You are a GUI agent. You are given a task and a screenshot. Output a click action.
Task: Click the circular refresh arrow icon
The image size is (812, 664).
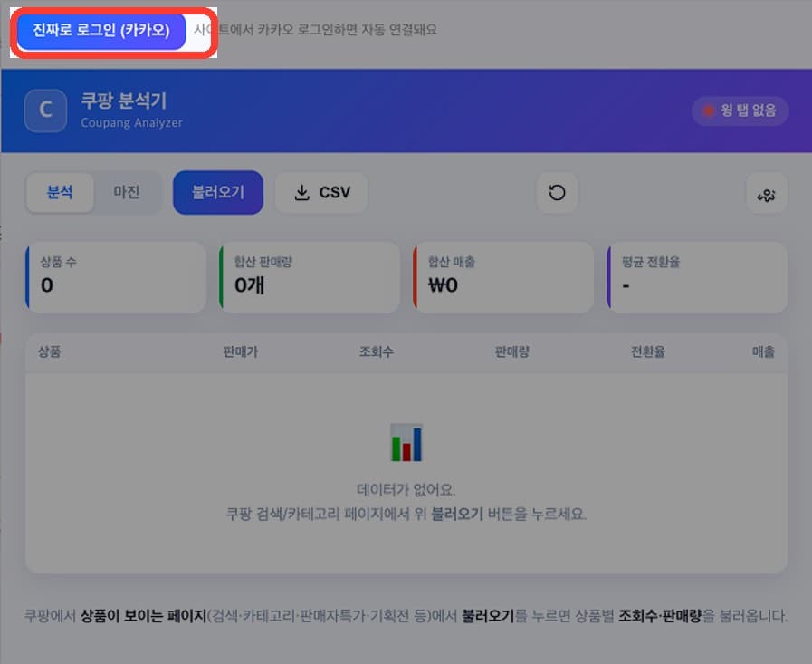pyautogui.click(x=558, y=193)
